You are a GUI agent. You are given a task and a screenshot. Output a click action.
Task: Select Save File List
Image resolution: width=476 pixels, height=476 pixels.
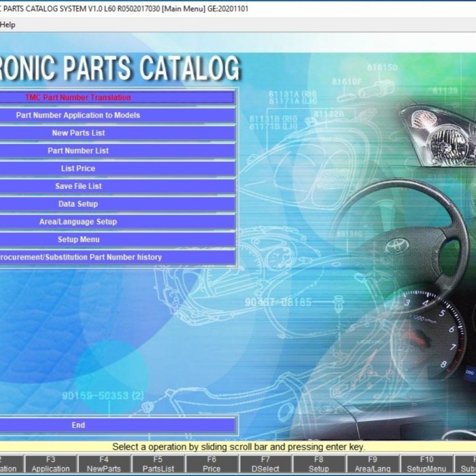117,186
